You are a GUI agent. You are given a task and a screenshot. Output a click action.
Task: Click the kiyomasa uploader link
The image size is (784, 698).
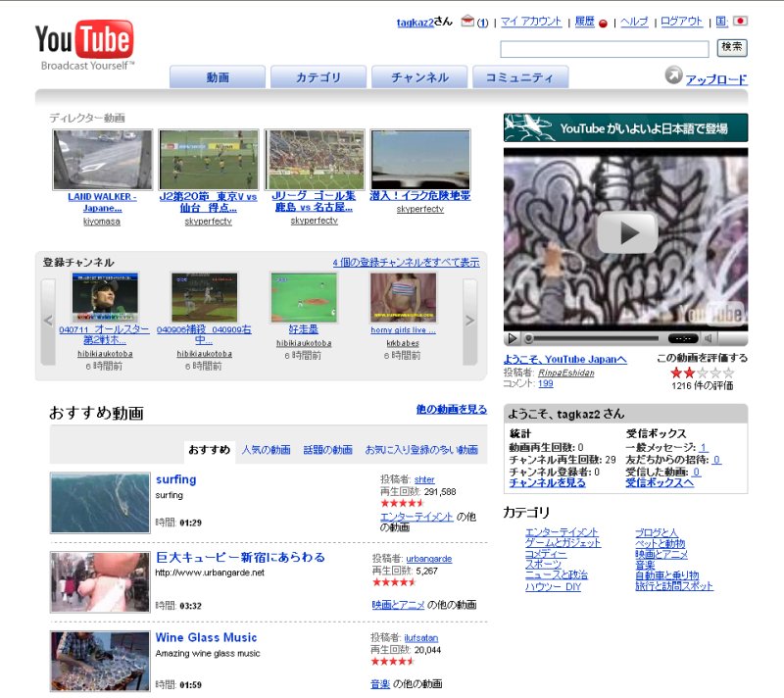pyautogui.click(x=102, y=222)
